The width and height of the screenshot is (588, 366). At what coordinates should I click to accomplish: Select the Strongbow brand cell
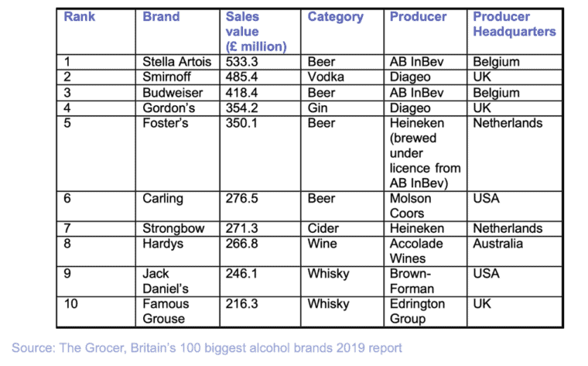(x=176, y=229)
